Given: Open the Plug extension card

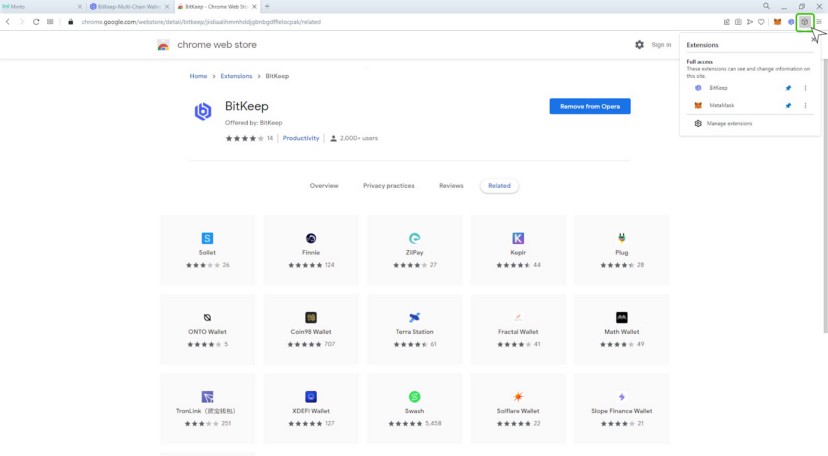Looking at the screenshot, I should (x=622, y=250).
